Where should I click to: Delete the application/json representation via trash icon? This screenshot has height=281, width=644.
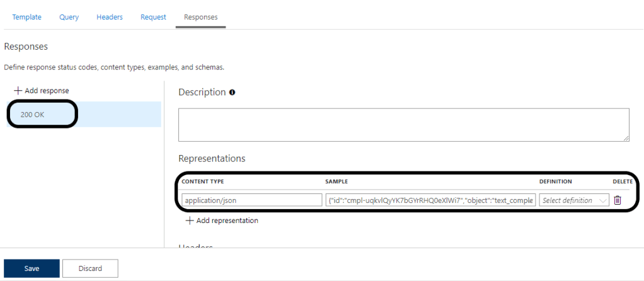point(618,200)
